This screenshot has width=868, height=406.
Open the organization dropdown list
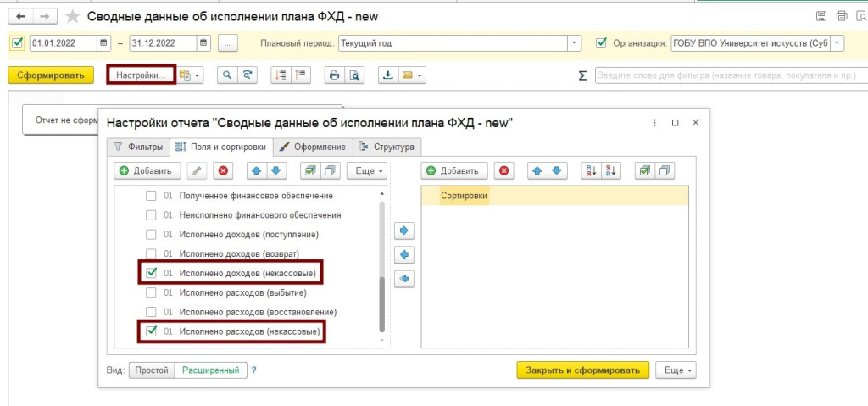(837, 42)
